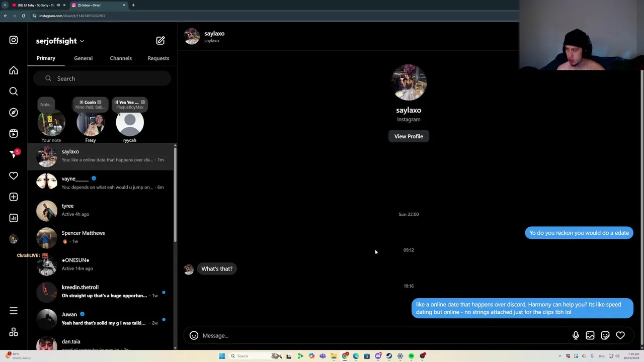Viewport: 644px width, 362px height.
Task: Open the profile avatar in sidebar
Action: click(14, 239)
